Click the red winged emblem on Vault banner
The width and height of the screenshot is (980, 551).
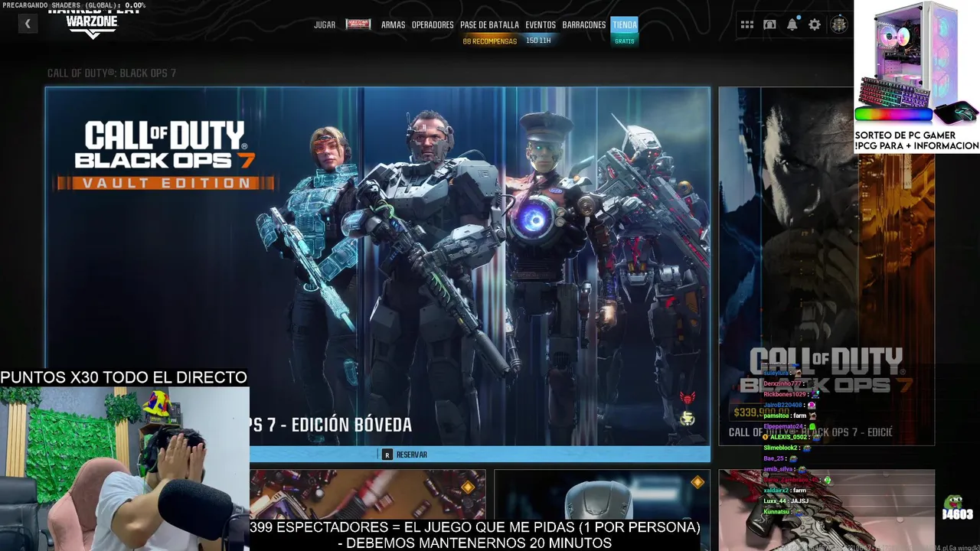(688, 398)
